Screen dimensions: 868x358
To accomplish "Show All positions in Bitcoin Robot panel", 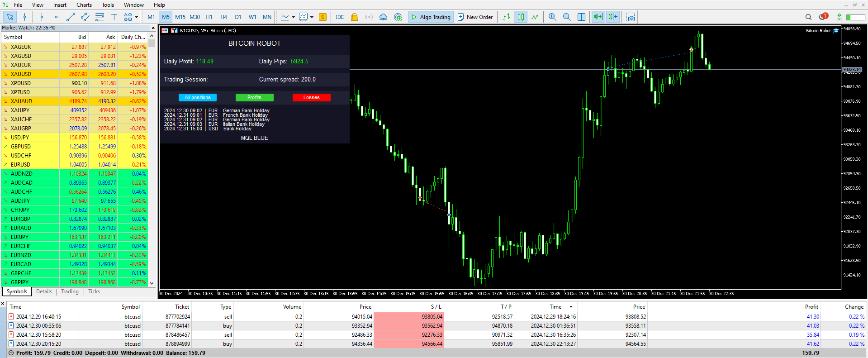I will [198, 97].
